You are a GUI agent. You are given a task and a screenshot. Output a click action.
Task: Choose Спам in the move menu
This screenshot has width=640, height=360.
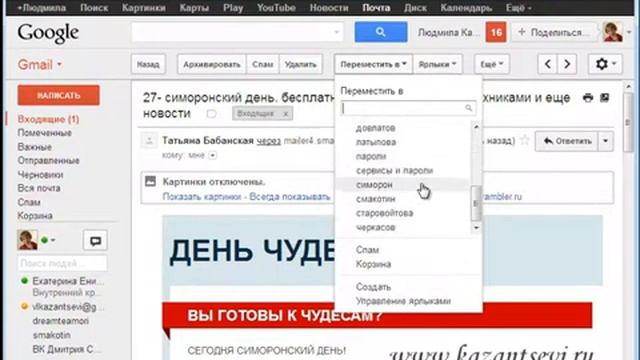367,250
